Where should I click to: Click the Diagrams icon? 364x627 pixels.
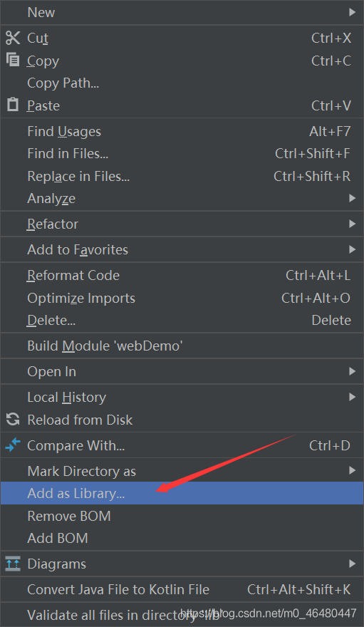click(x=13, y=564)
